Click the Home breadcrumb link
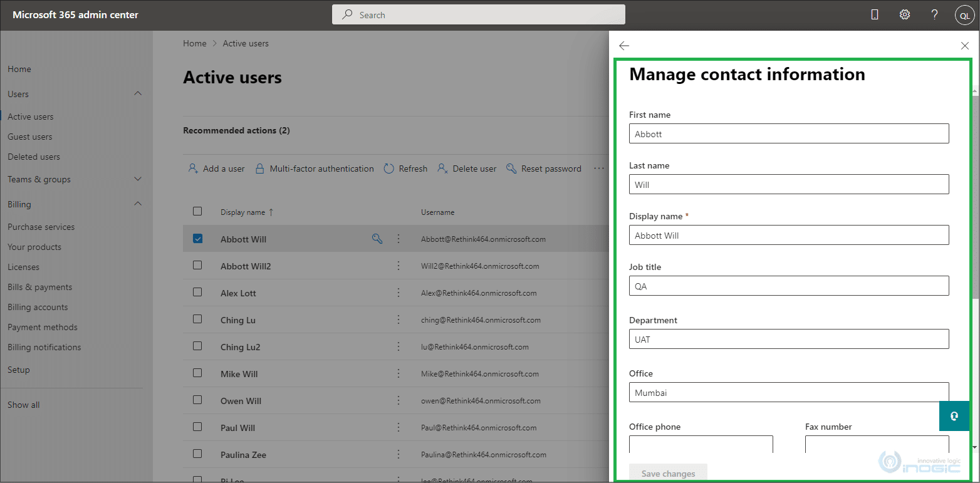 tap(195, 43)
